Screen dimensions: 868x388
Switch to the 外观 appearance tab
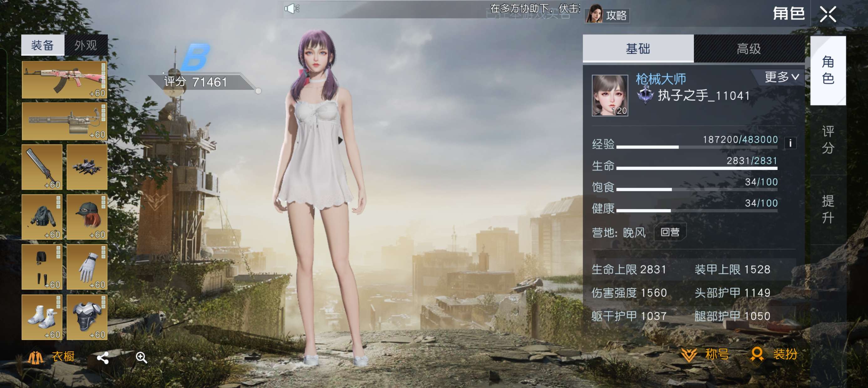click(86, 45)
